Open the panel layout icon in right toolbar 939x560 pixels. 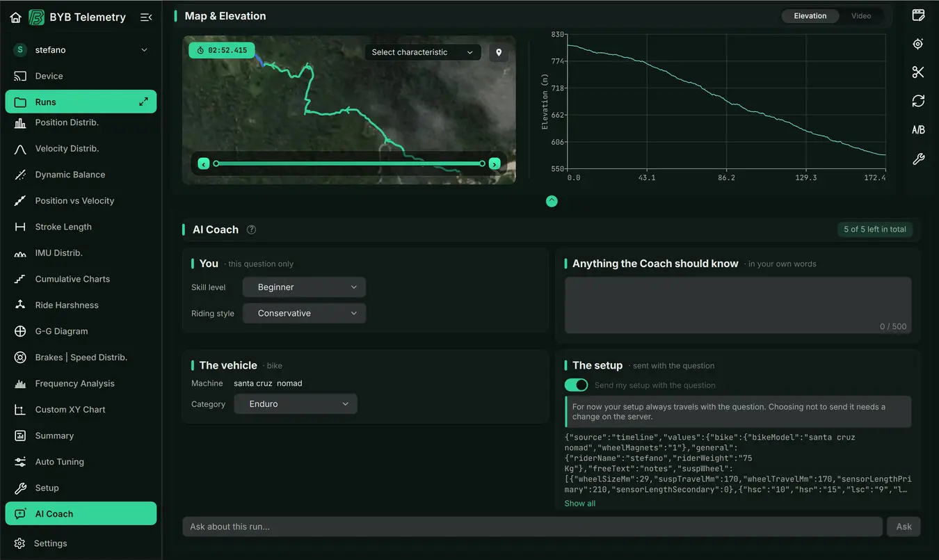point(918,15)
